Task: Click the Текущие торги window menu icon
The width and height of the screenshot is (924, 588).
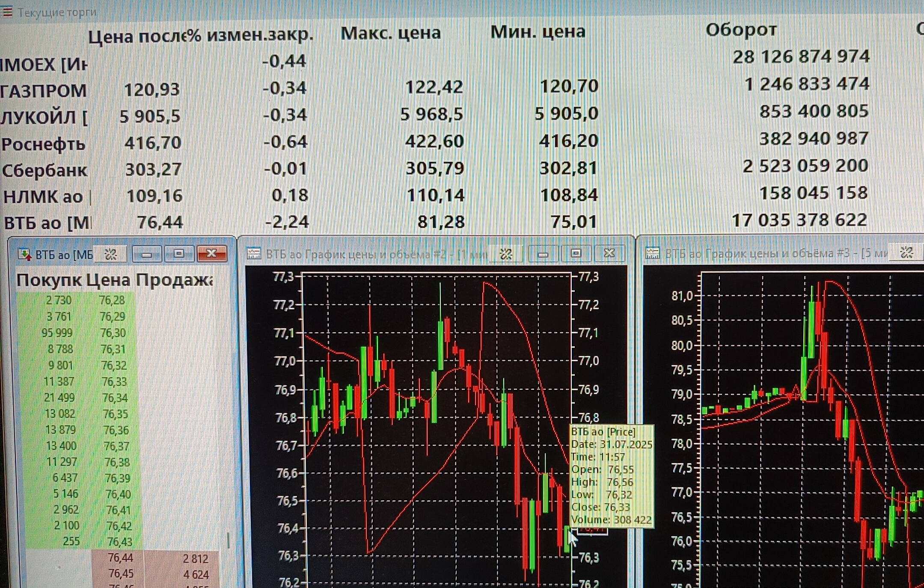Action: 7,12
